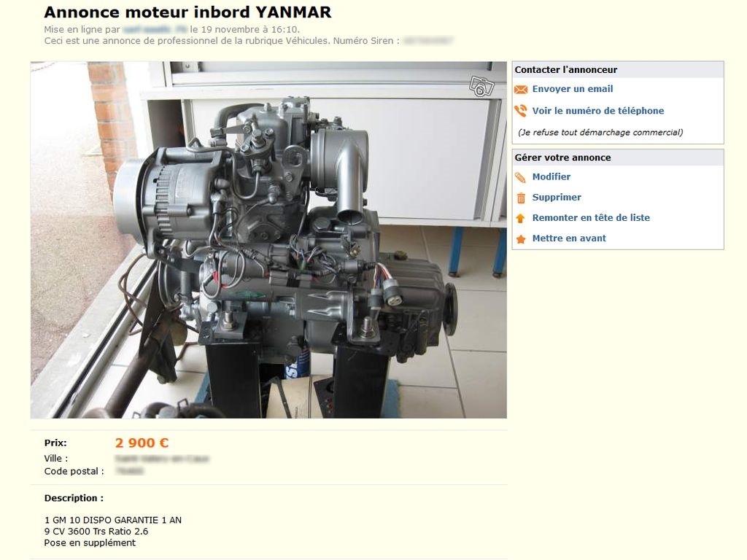Click the orange up arrow icon
The image size is (747, 560).
(521, 218)
